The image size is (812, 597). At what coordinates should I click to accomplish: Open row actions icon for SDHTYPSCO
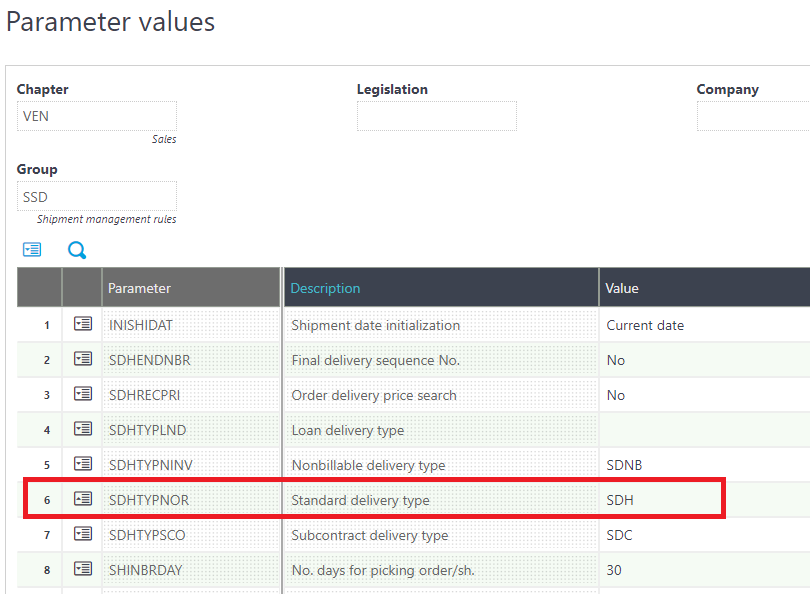(83, 535)
